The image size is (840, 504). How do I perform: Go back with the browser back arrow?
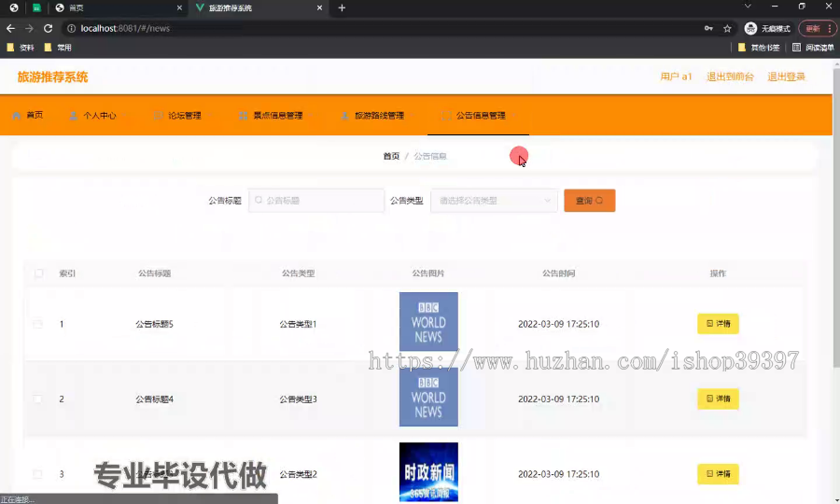[10, 28]
